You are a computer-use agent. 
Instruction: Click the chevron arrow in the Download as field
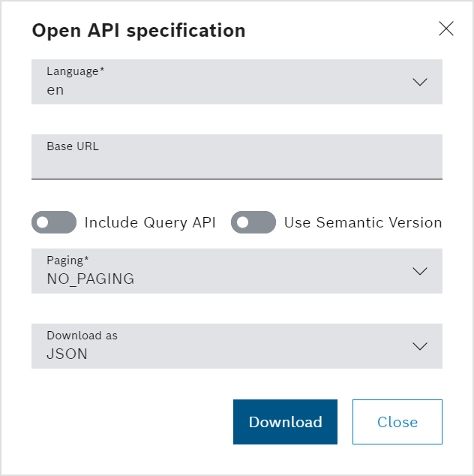coord(420,346)
